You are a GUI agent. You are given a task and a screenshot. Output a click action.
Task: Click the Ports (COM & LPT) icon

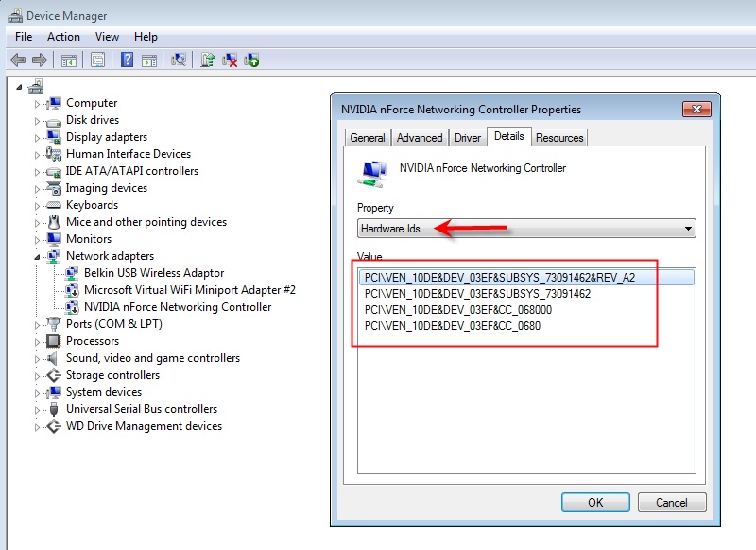pos(54,324)
